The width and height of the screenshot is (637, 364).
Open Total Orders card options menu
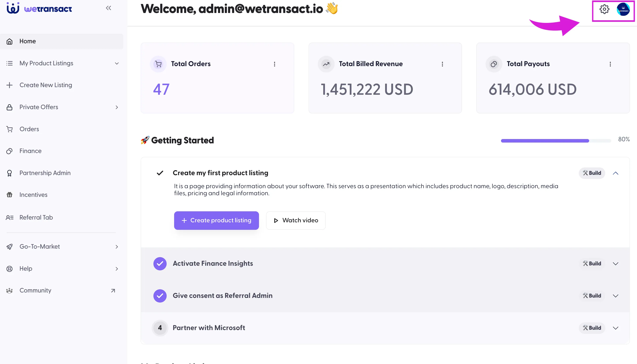(x=274, y=64)
